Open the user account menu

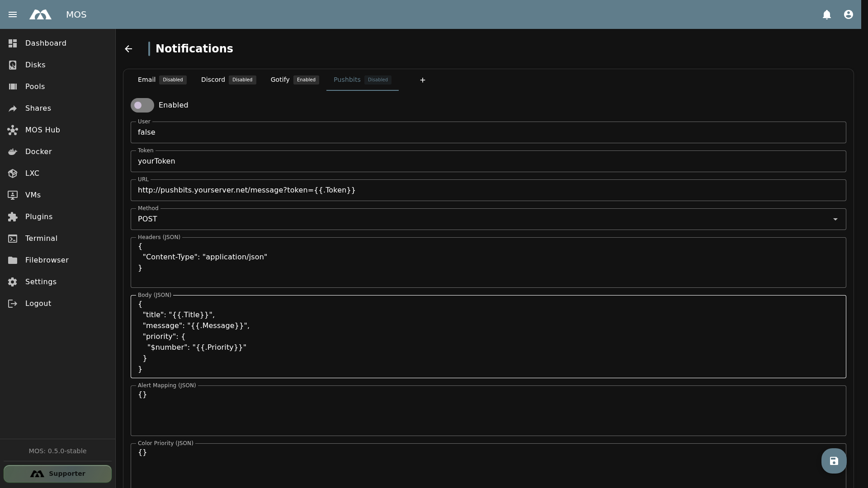point(849,14)
